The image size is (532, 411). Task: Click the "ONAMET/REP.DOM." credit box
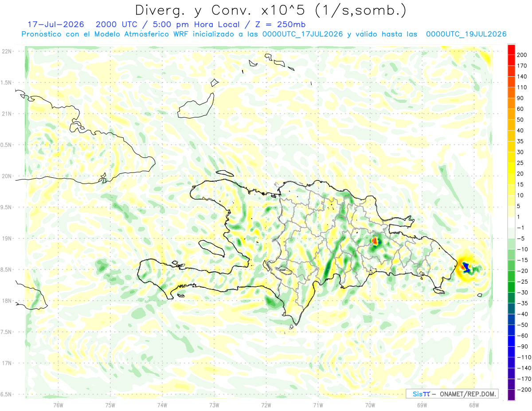452,394
